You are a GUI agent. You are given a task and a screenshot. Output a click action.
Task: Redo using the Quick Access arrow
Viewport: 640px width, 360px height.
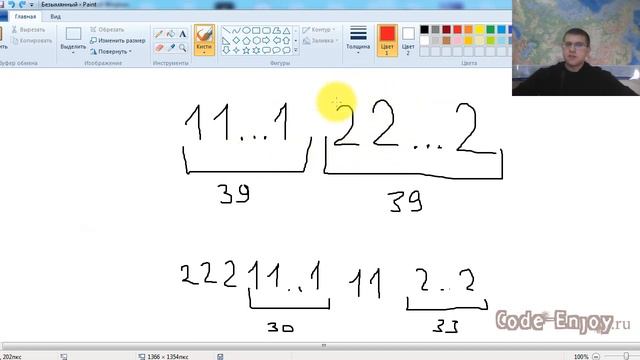click(22, 4)
